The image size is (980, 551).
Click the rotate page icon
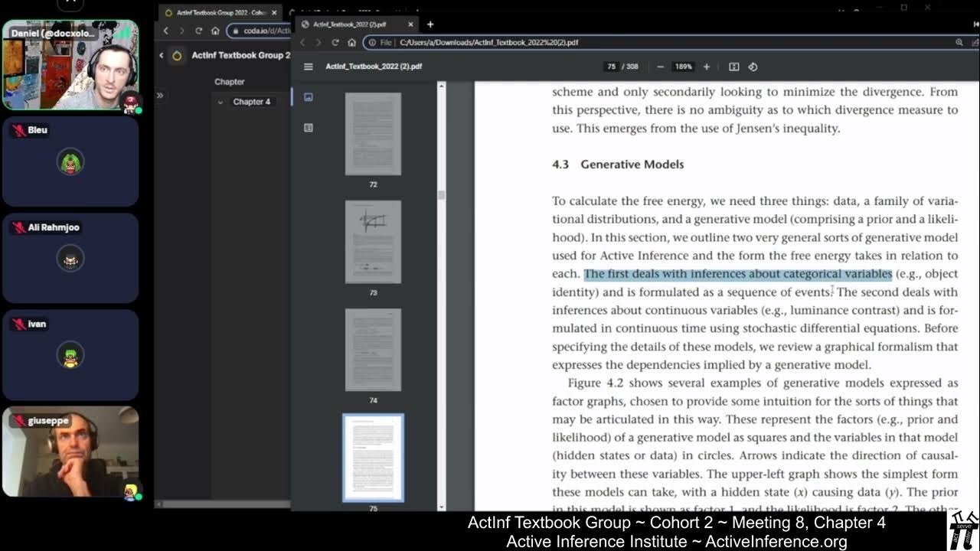coord(753,67)
